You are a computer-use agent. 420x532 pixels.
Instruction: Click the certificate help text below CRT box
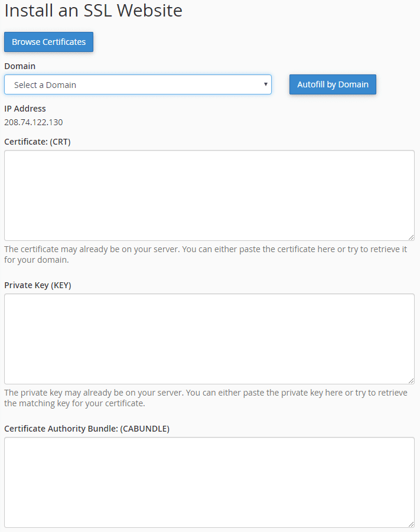click(205, 254)
